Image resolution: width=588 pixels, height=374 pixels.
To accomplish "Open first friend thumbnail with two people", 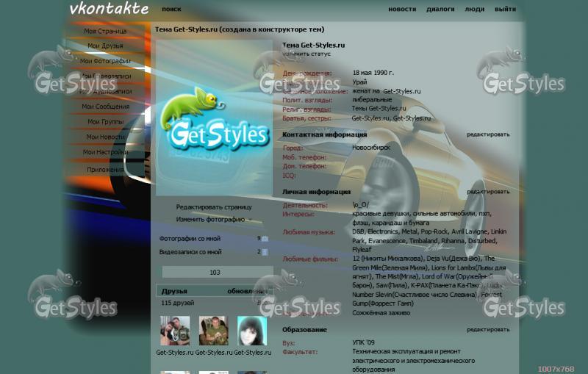I will click(175, 331).
